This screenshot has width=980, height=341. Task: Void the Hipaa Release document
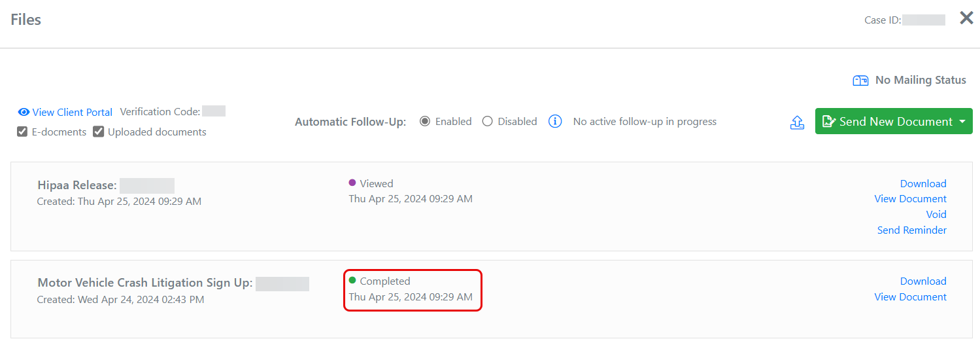936,215
